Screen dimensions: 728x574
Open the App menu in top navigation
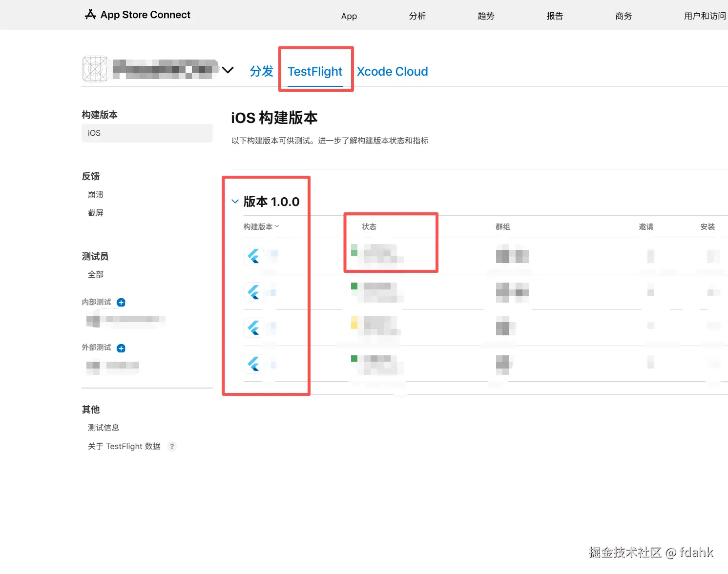[x=349, y=16]
